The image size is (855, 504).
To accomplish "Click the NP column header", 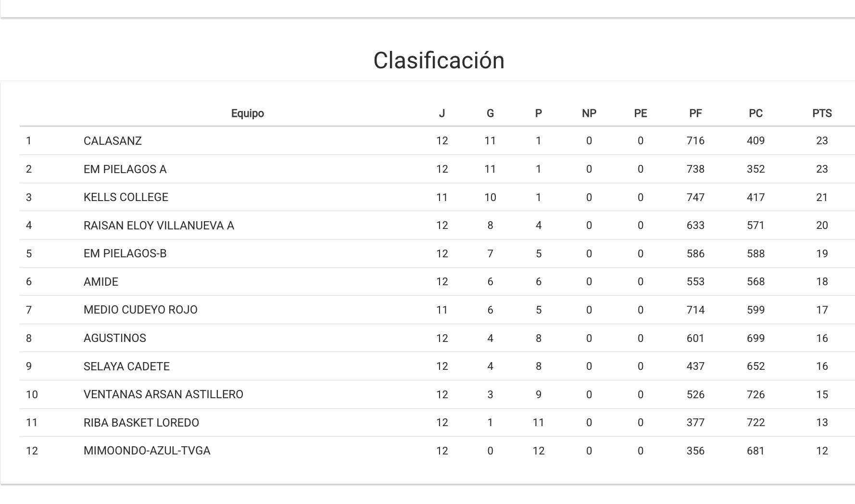I will coord(589,113).
